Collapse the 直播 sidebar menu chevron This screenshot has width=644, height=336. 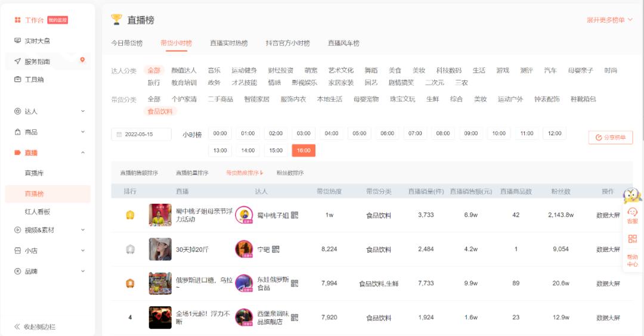(83, 153)
